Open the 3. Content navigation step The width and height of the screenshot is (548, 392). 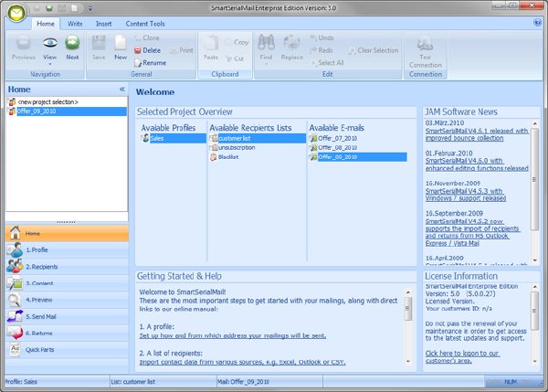(67, 283)
